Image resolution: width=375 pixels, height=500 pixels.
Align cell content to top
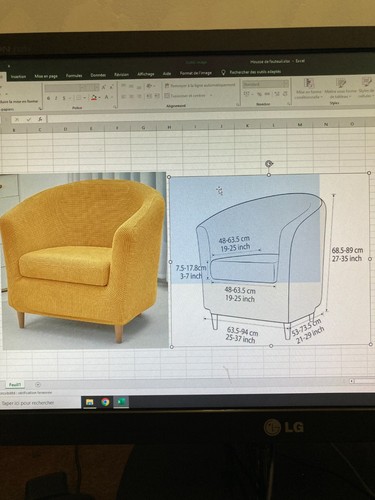123,86
